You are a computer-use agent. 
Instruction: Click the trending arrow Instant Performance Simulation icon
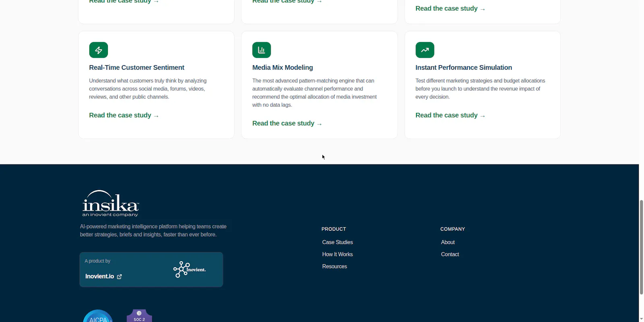(x=425, y=50)
